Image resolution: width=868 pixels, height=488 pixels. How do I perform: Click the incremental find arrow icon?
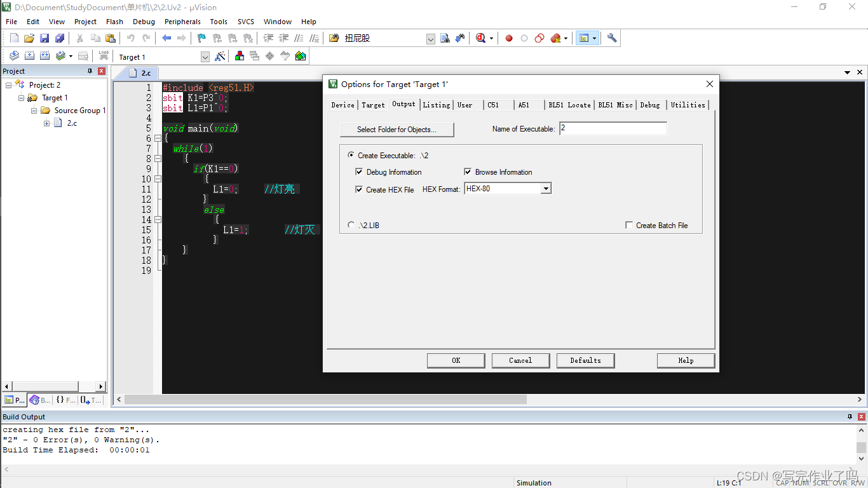coord(460,38)
